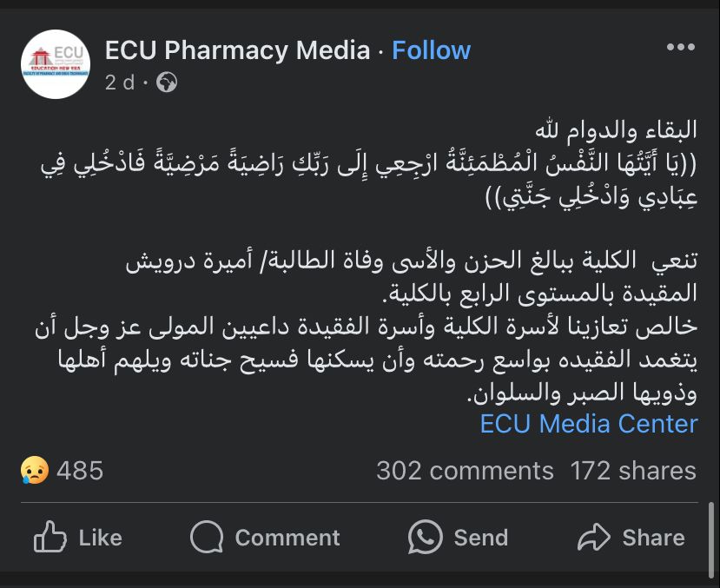720x588 pixels.
Task: Show the 302 comments
Action: pos(465,471)
